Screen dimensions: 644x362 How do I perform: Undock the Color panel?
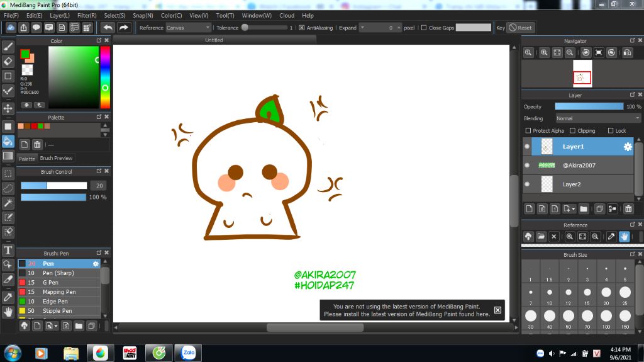[99, 40]
